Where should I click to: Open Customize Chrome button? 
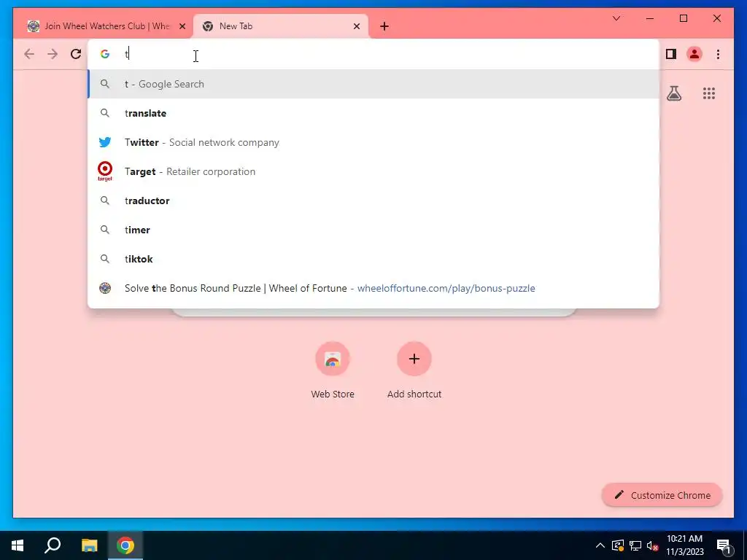(x=662, y=495)
